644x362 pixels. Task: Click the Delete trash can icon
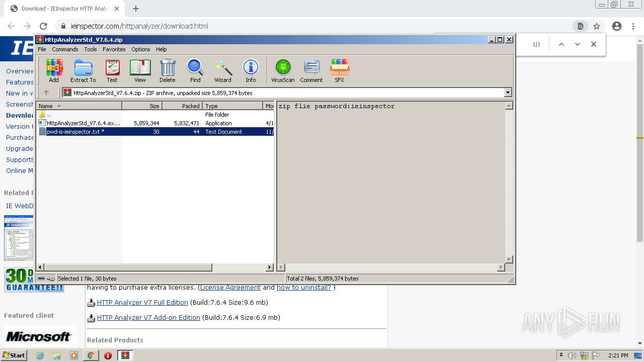168,70
